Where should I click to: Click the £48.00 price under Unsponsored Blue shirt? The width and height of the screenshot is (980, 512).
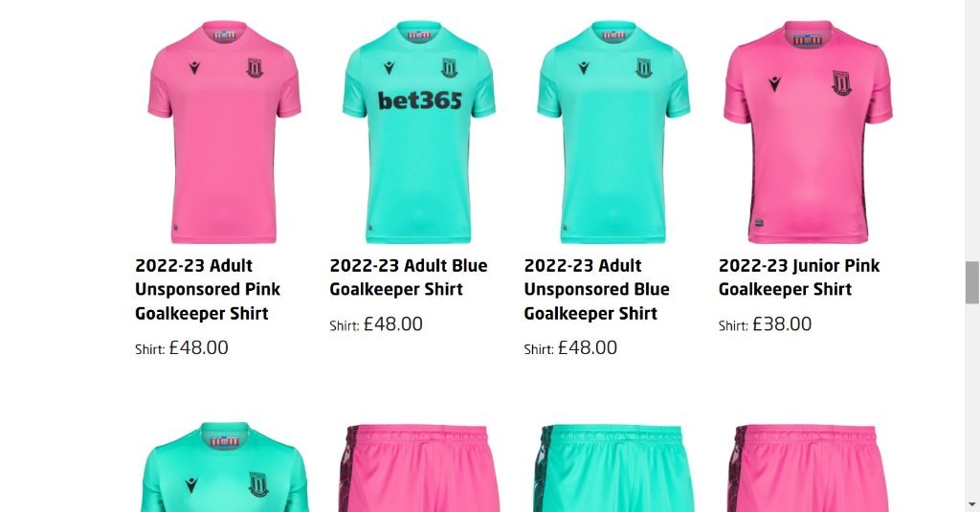pos(588,347)
